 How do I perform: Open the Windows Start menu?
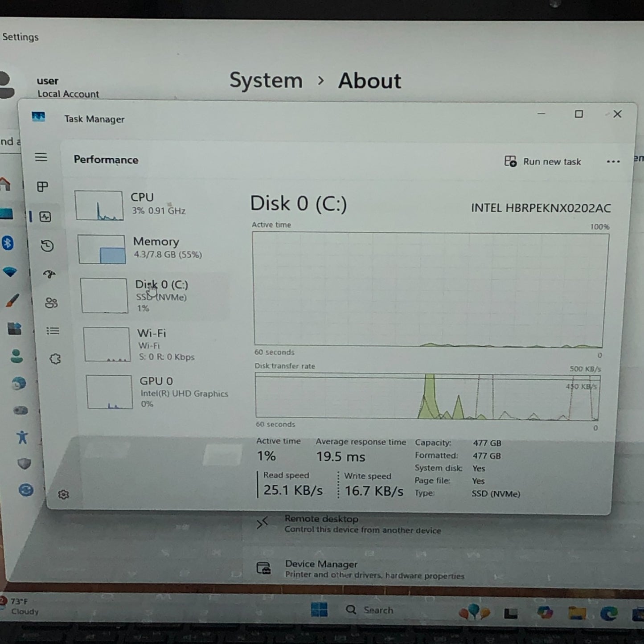[319, 610]
